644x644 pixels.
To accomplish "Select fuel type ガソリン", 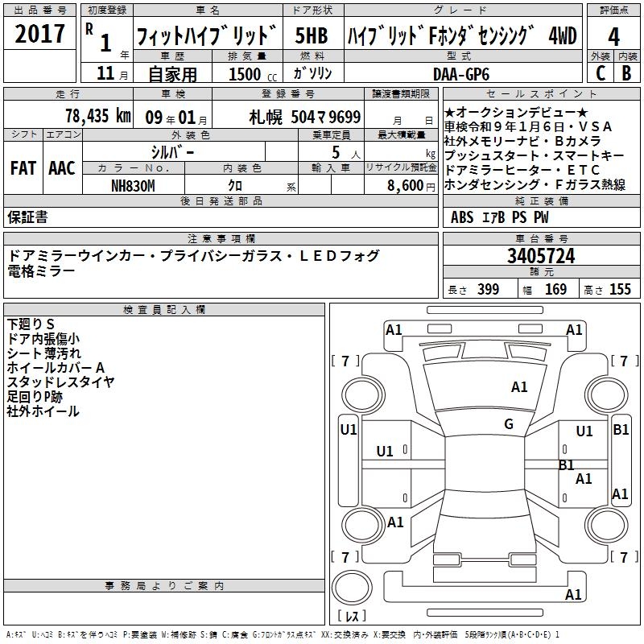I will [312, 73].
